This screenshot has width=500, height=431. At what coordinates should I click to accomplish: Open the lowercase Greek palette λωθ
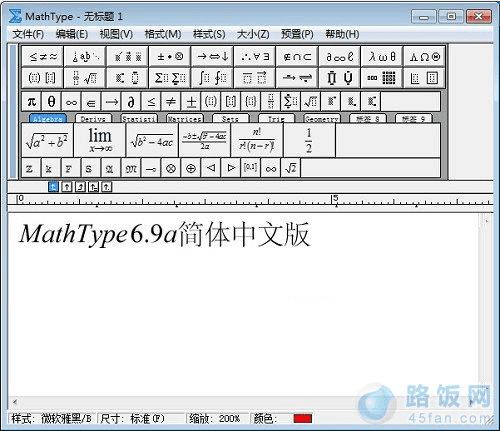coord(382,57)
